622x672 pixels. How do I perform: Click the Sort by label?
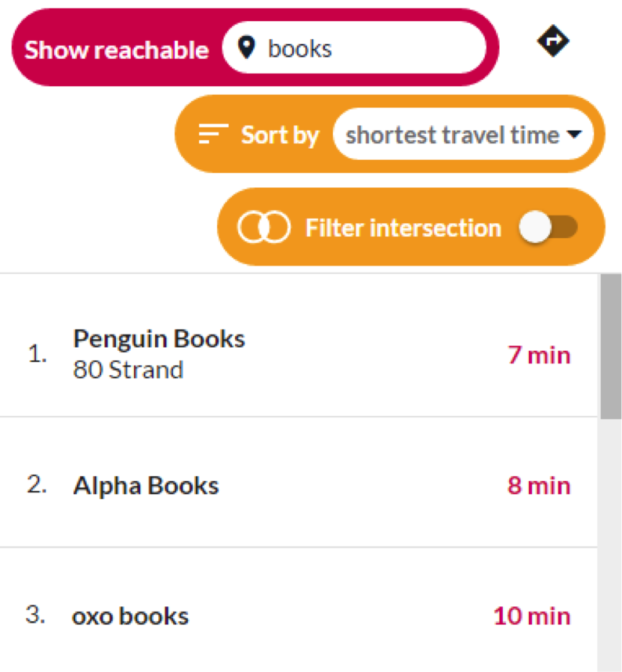(x=280, y=135)
